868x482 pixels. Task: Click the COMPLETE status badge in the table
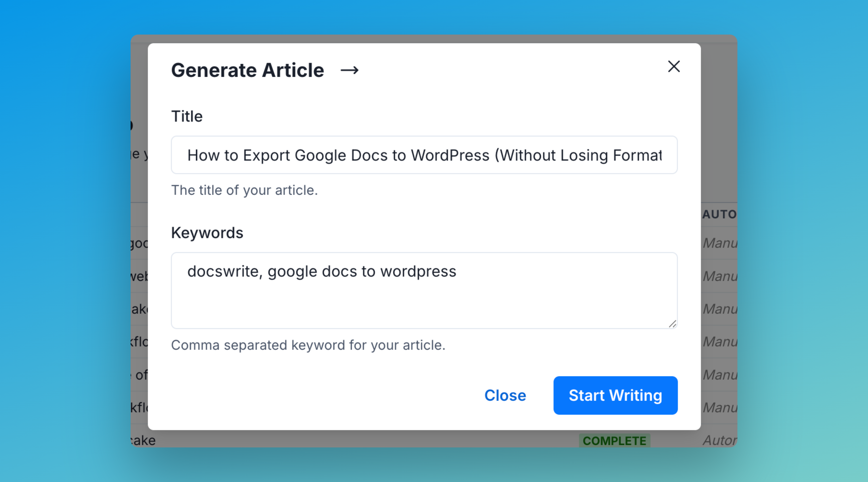pyautogui.click(x=614, y=440)
